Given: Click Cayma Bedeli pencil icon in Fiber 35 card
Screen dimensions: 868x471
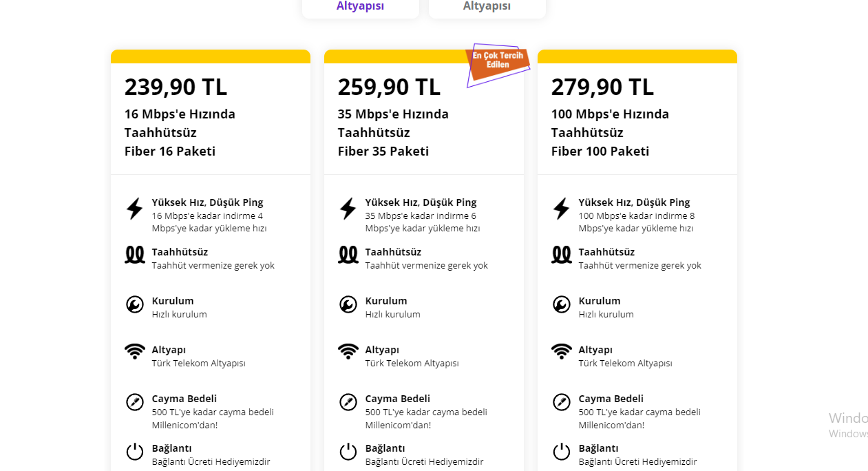Looking at the screenshot, I should [x=348, y=402].
